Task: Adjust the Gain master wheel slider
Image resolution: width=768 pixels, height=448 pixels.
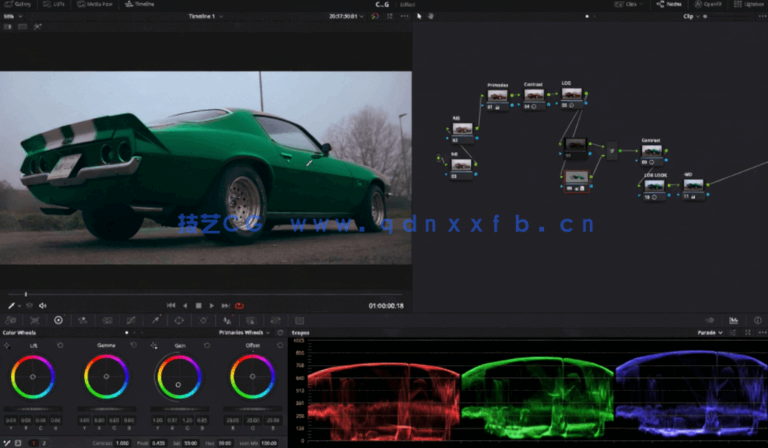Action: tap(179, 409)
